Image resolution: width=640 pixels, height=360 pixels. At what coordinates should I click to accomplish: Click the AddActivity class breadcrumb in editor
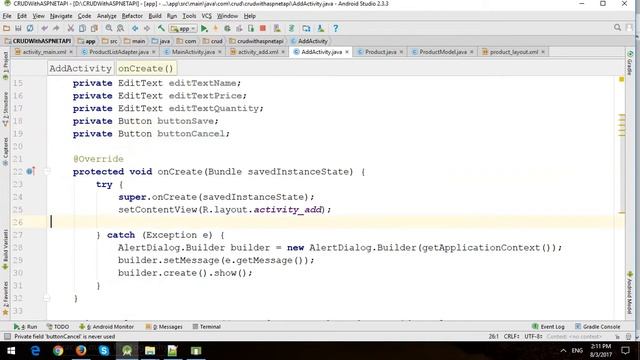tap(80, 68)
